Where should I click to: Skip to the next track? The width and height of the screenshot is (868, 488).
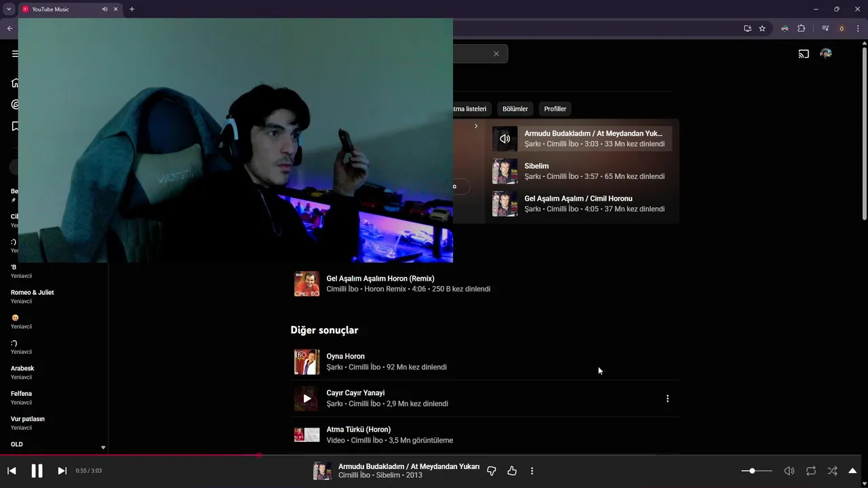point(62,470)
